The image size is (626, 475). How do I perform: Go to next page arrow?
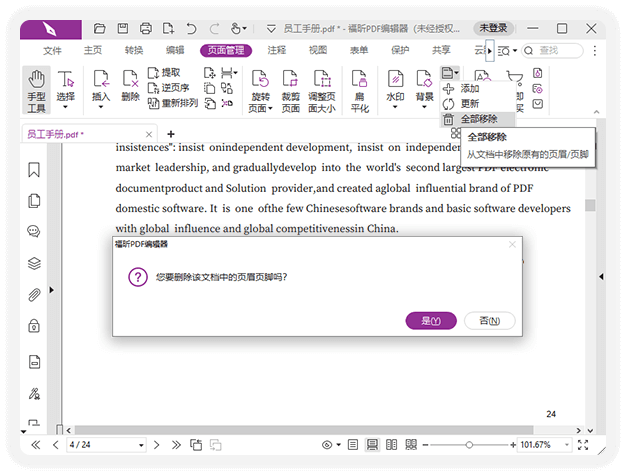point(156,445)
